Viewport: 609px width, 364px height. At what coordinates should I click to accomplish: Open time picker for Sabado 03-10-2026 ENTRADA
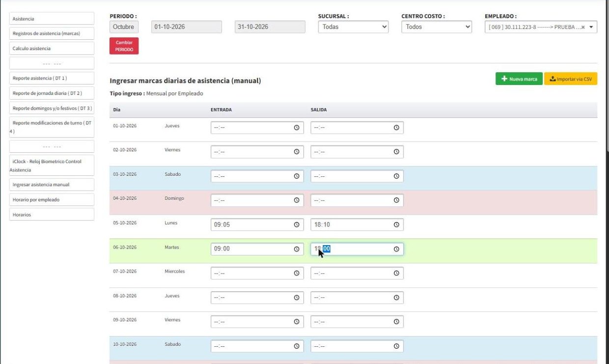(x=297, y=176)
